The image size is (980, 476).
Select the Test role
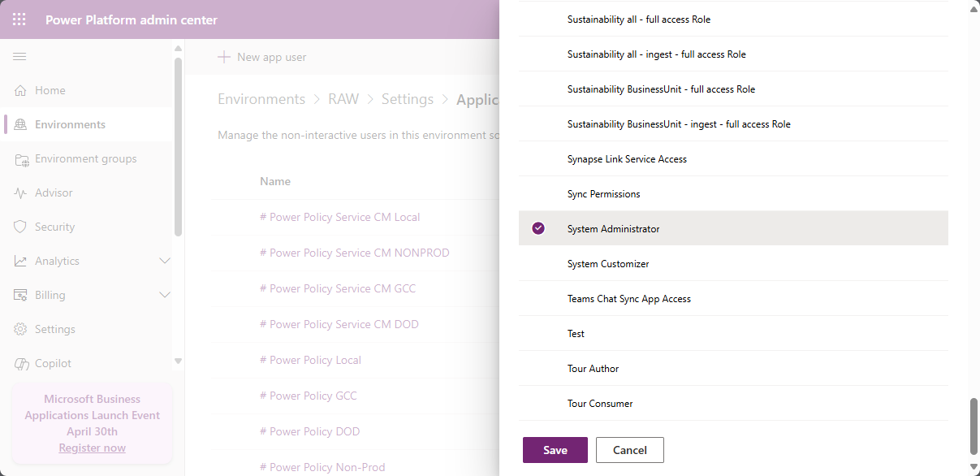[x=733, y=333]
